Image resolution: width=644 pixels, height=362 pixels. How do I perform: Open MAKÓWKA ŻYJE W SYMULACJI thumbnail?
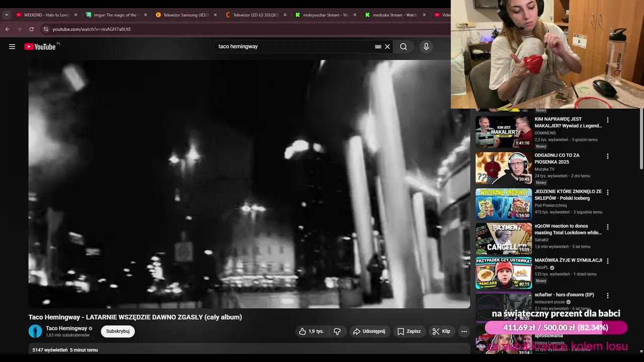(504, 273)
